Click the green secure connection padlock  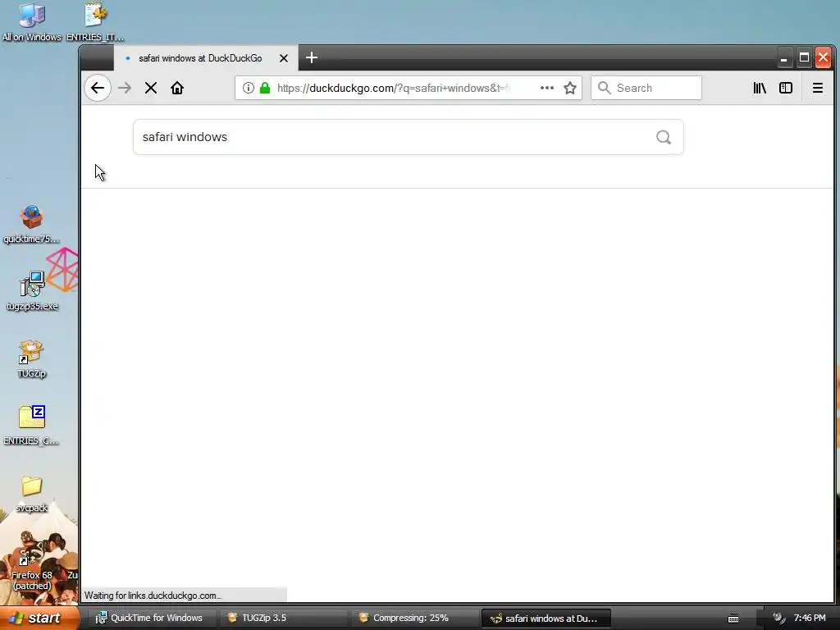pos(265,88)
